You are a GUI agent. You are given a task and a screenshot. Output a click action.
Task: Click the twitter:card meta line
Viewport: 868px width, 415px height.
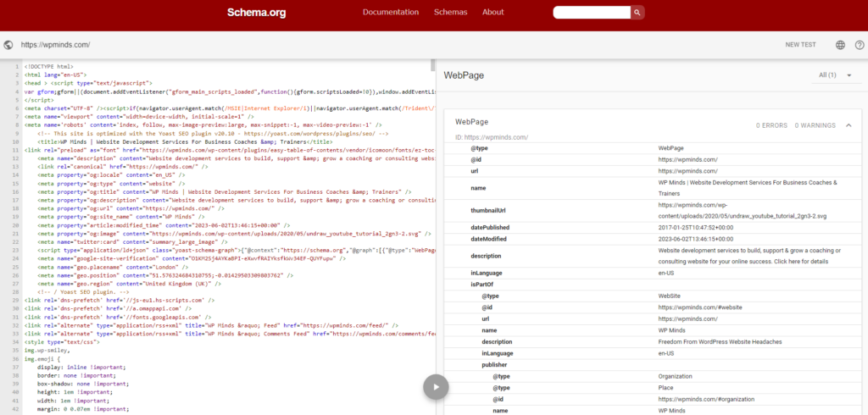tap(132, 242)
